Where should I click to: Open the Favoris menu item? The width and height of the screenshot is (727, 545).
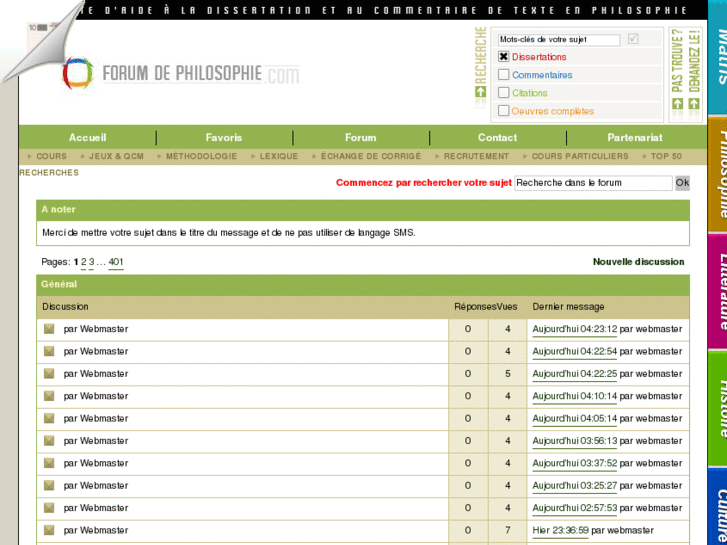click(x=224, y=137)
